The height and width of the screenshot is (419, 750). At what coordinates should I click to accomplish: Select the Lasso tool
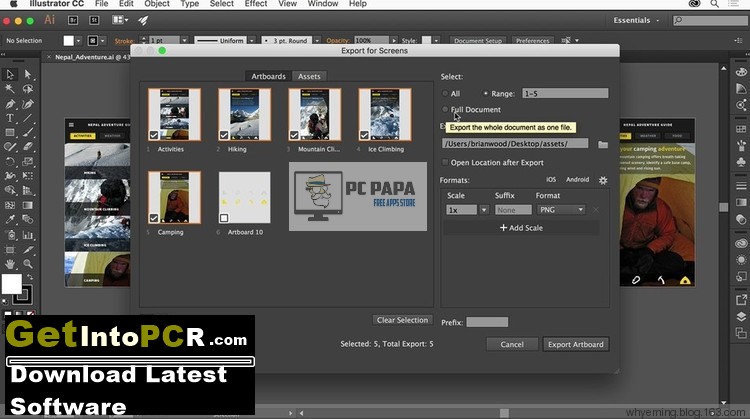[28, 89]
